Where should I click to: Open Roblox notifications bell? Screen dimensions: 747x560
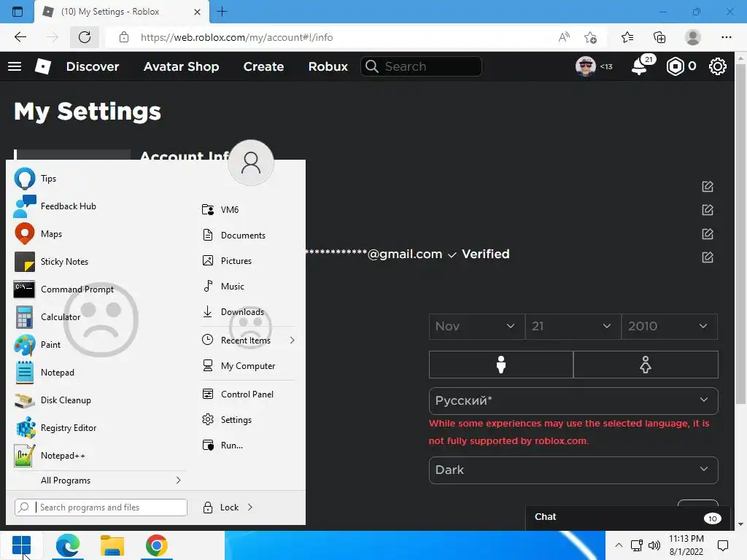[639, 66]
